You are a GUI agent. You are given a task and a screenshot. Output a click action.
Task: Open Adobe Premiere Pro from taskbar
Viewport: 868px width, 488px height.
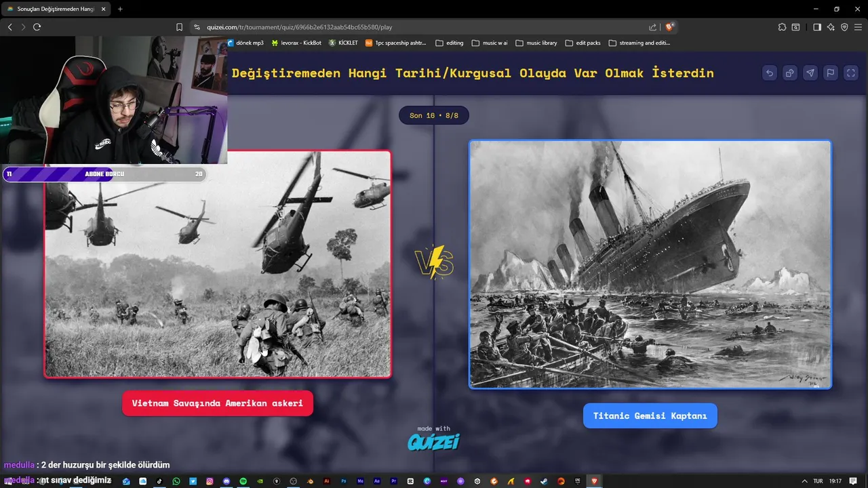click(x=394, y=481)
